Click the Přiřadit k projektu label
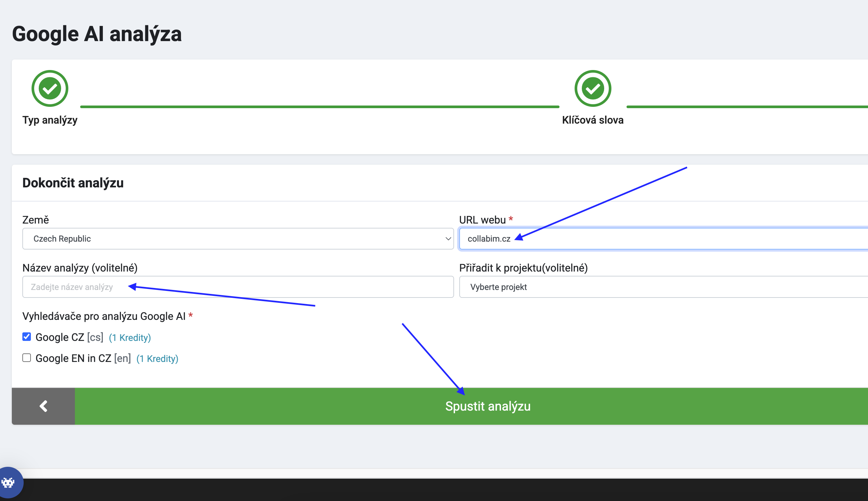This screenshot has width=868, height=501. pos(523,268)
